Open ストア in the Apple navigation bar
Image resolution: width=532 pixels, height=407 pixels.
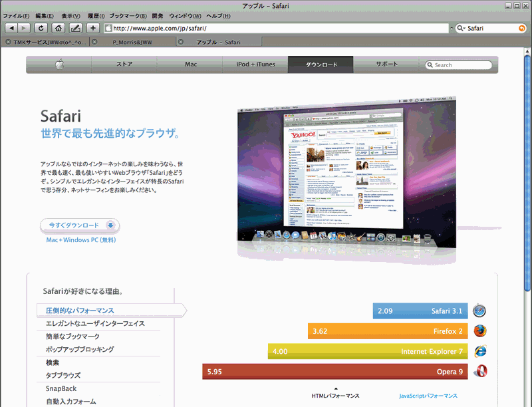pos(124,65)
